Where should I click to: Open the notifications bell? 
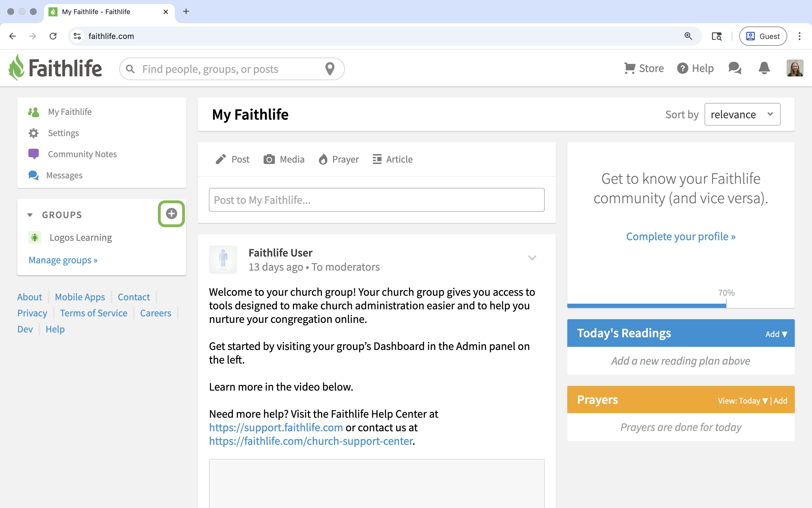click(764, 68)
